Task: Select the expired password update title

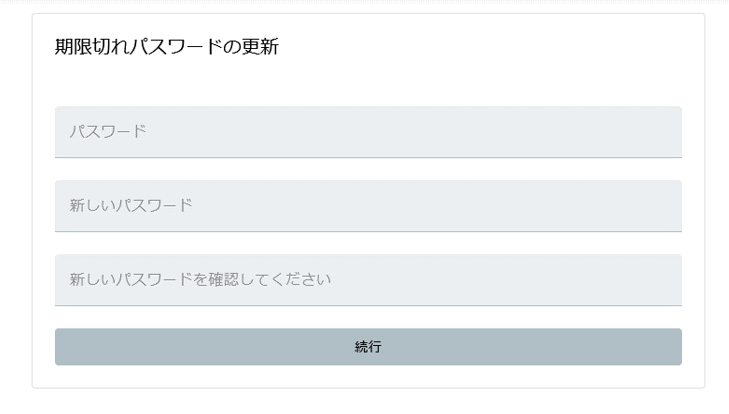Action: 166,47
